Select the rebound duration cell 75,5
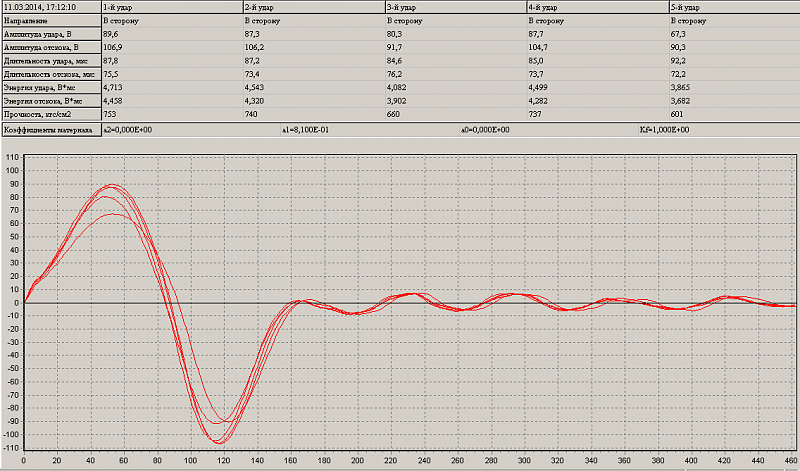The width and height of the screenshot is (800, 471). point(112,75)
